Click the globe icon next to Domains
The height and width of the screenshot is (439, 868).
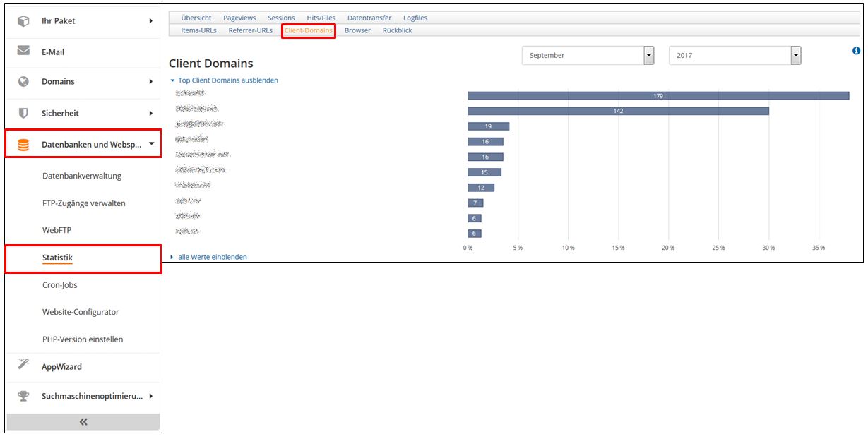point(23,81)
